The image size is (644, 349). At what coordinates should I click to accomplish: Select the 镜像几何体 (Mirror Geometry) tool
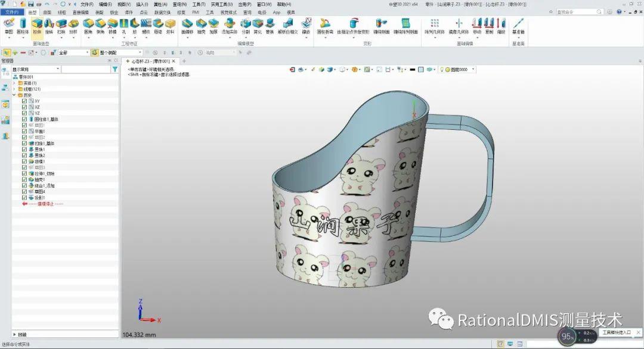[x=459, y=26]
